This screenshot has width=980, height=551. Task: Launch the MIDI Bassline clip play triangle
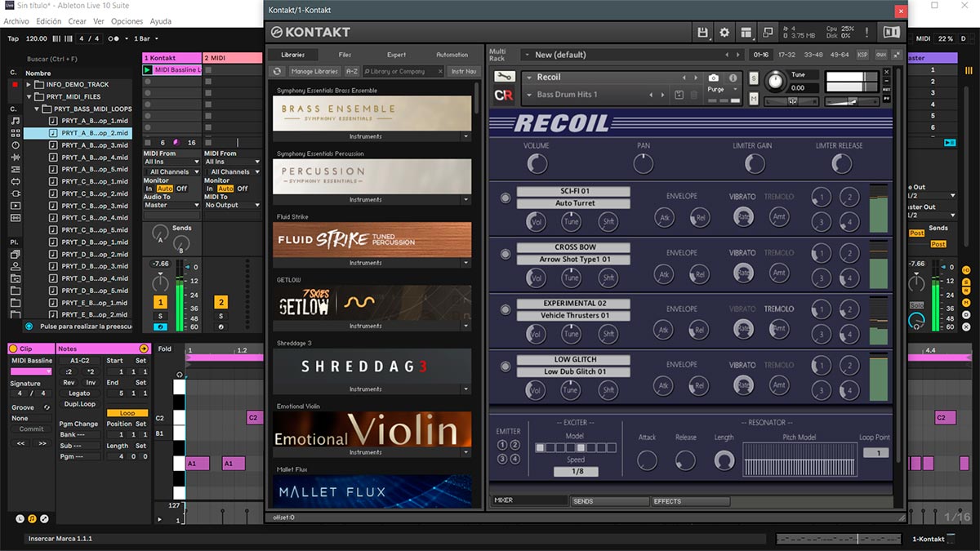(148, 70)
